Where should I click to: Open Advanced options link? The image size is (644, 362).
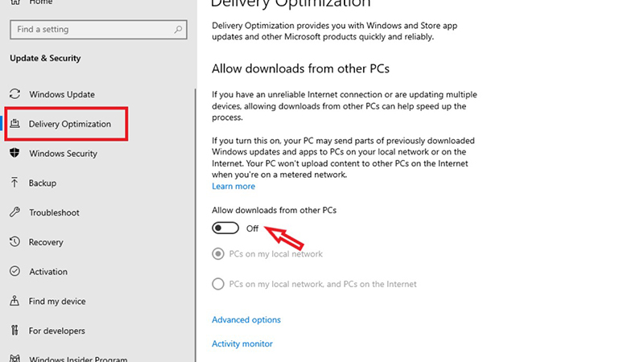click(x=246, y=320)
